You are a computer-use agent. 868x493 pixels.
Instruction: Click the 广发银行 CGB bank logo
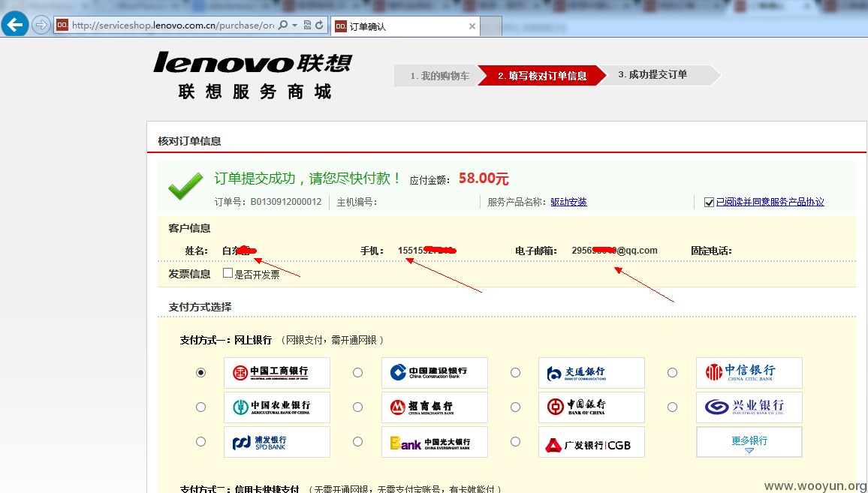click(x=591, y=441)
